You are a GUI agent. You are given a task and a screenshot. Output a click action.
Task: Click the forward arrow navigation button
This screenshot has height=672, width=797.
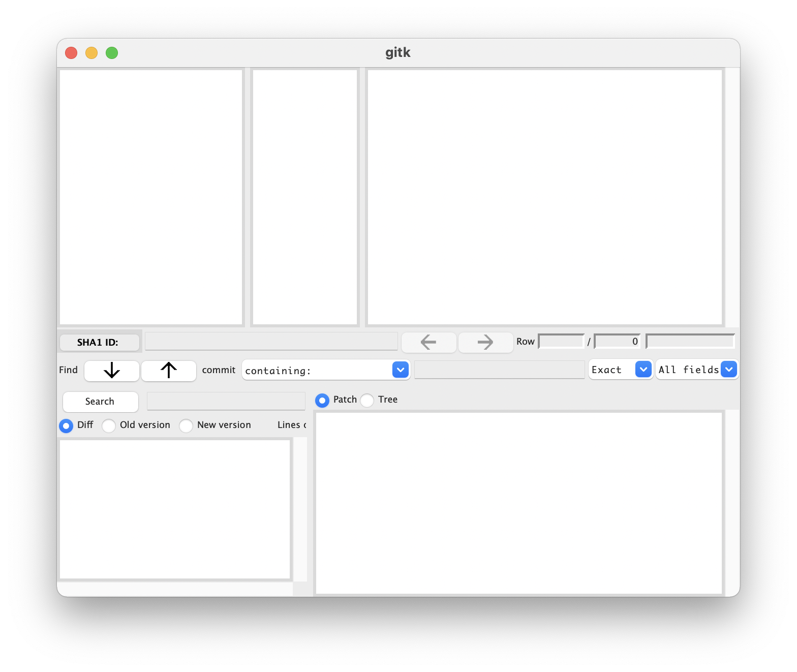tap(485, 342)
